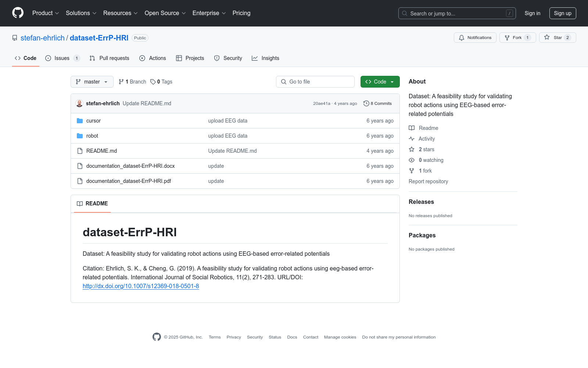Open the master branch selector
The image size is (588, 368).
[x=92, y=82]
